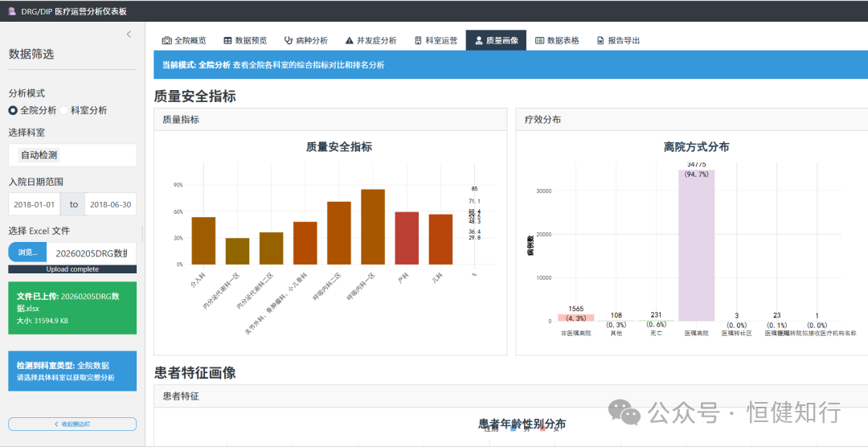This screenshot has height=447, width=868.
Task: Open the 选择科室 dropdown showing 自动检测
Action: (72, 155)
